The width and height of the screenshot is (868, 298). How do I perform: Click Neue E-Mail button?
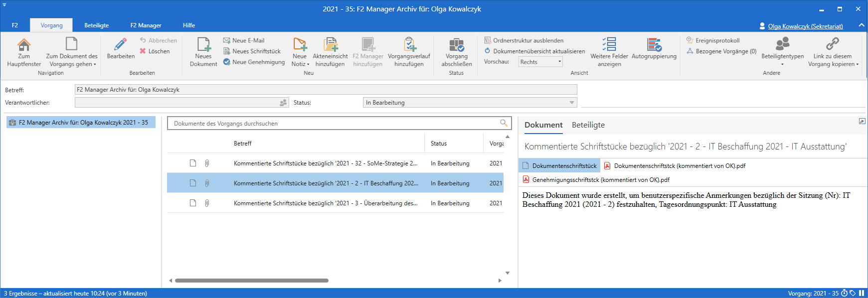click(248, 40)
